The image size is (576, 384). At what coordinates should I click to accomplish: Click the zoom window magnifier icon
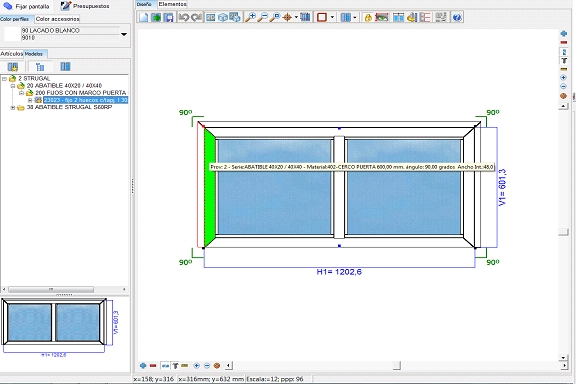[x=275, y=17]
